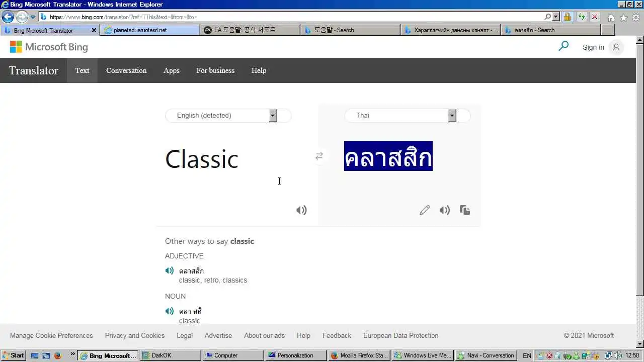This screenshot has height=362, width=644.
Task: Open the Advertise footer link
Action: (218, 335)
